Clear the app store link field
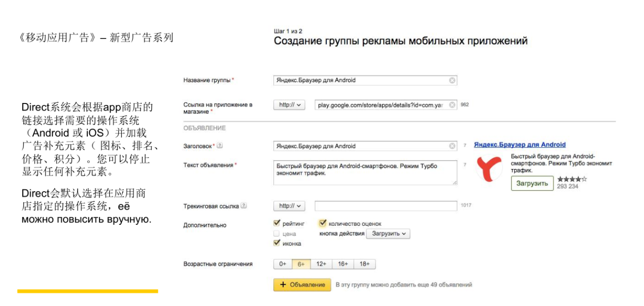Viewport: 644px width, 306px height. coord(452,105)
